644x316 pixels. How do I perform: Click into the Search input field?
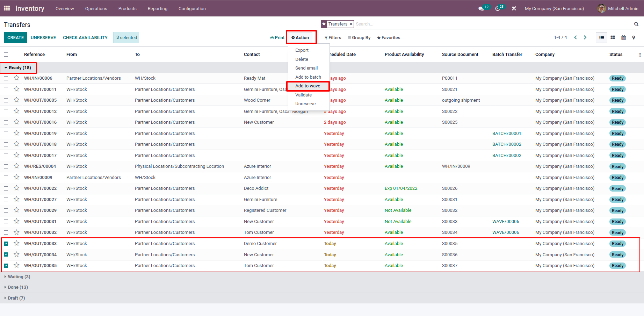click(489, 24)
